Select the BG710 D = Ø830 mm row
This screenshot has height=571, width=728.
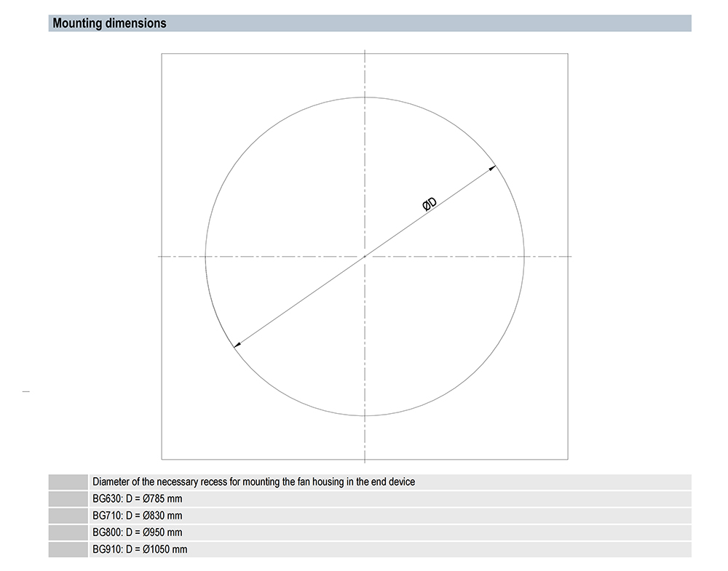[137, 515]
